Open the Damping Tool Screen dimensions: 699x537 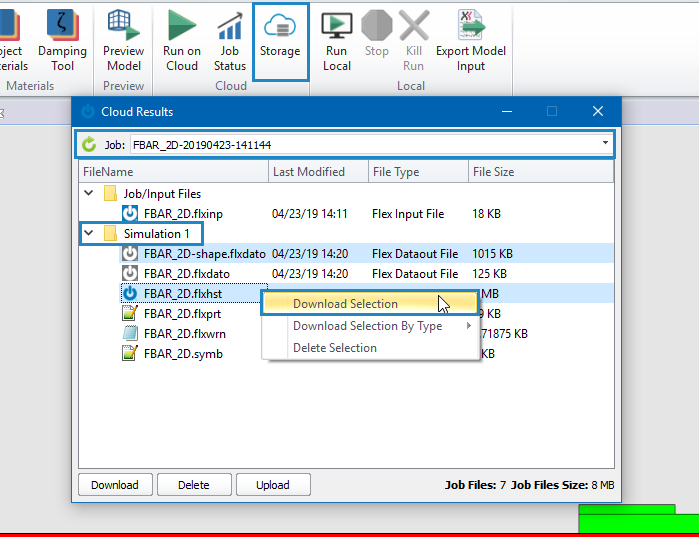[62, 41]
